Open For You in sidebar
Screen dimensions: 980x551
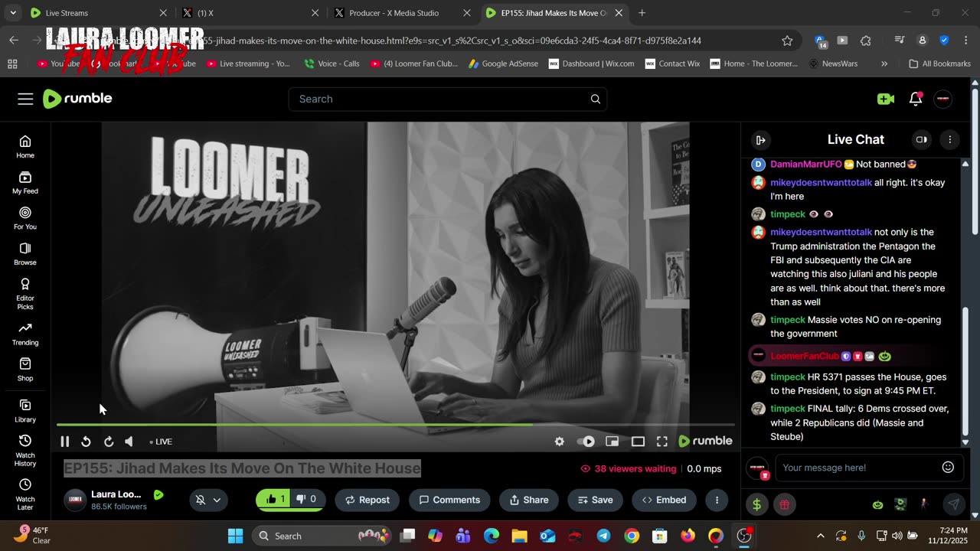coord(25,218)
